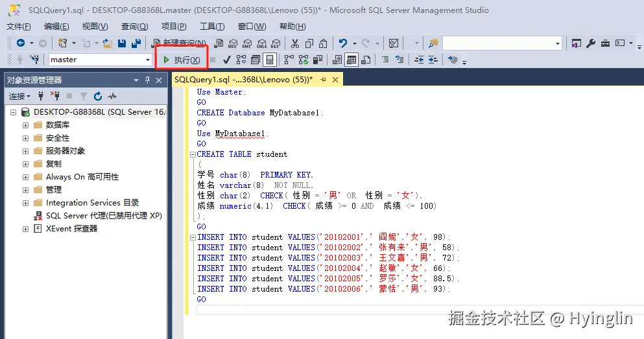Select Results to Grid
Screen dimensions: 644x339
tap(352, 60)
